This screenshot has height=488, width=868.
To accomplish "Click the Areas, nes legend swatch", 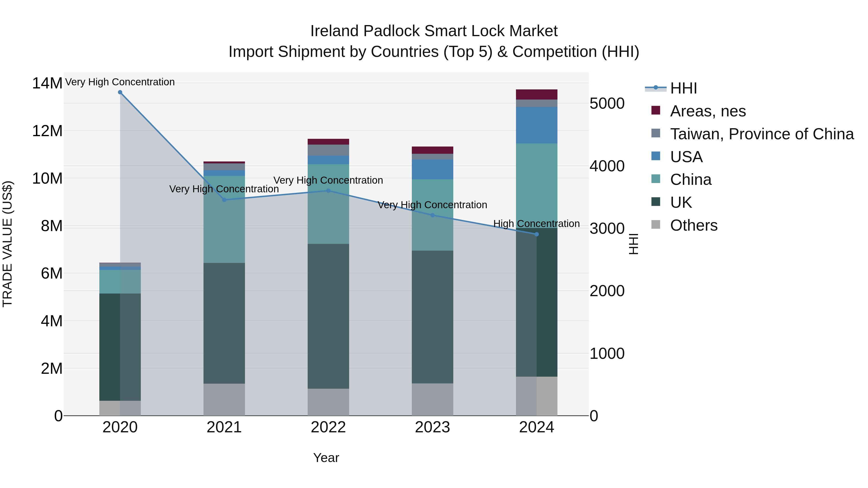I will tap(656, 110).
